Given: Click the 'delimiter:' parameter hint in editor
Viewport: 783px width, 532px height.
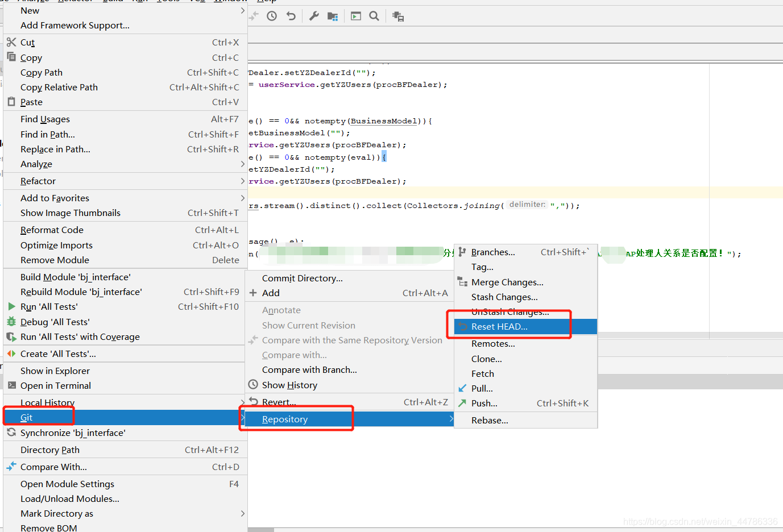Looking at the screenshot, I should coord(527,205).
